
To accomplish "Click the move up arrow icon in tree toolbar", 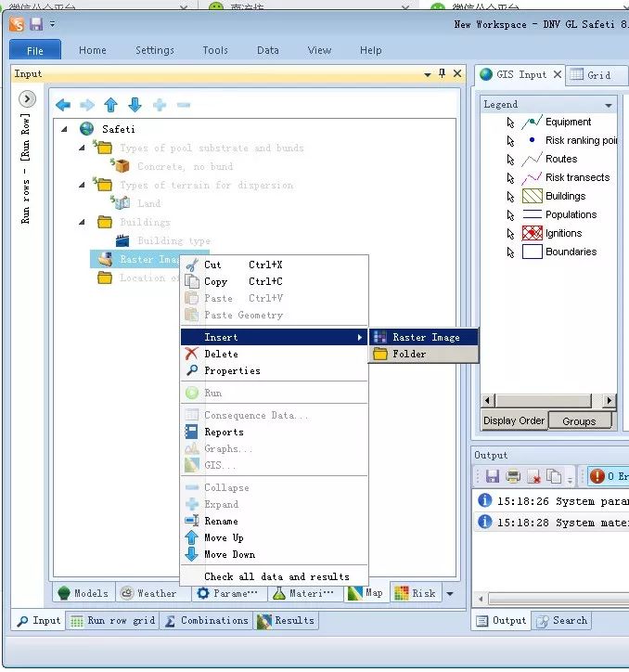I will tap(111, 105).
